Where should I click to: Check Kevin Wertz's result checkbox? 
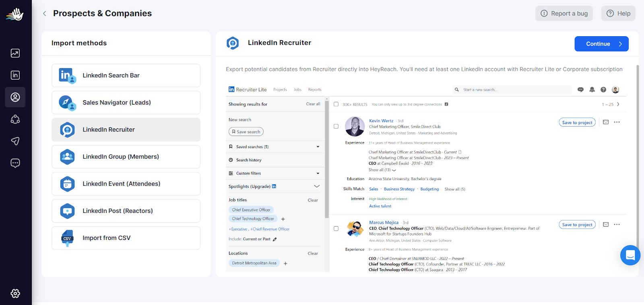(336, 126)
